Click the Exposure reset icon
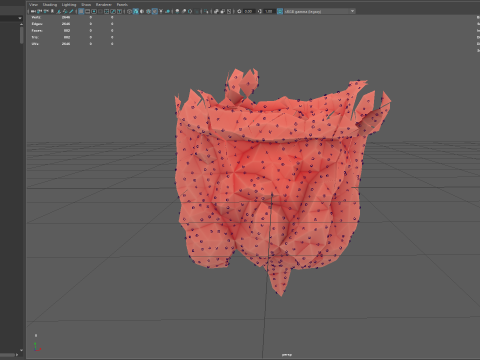480x360 pixels. [239, 11]
